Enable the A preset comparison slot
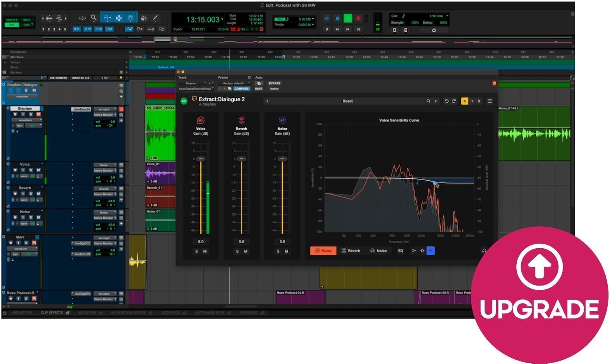Viewport: 611px width, 364px height. point(464,101)
